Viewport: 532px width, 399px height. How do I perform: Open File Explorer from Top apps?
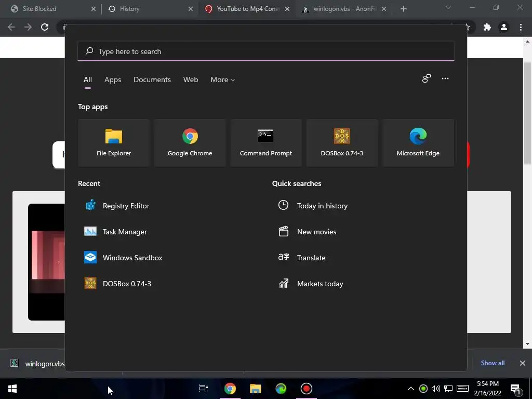click(114, 143)
